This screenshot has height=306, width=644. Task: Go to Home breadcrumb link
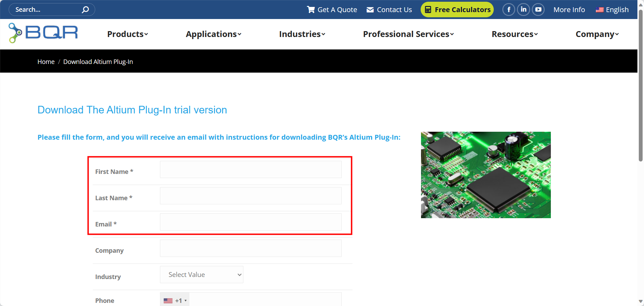click(x=46, y=62)
